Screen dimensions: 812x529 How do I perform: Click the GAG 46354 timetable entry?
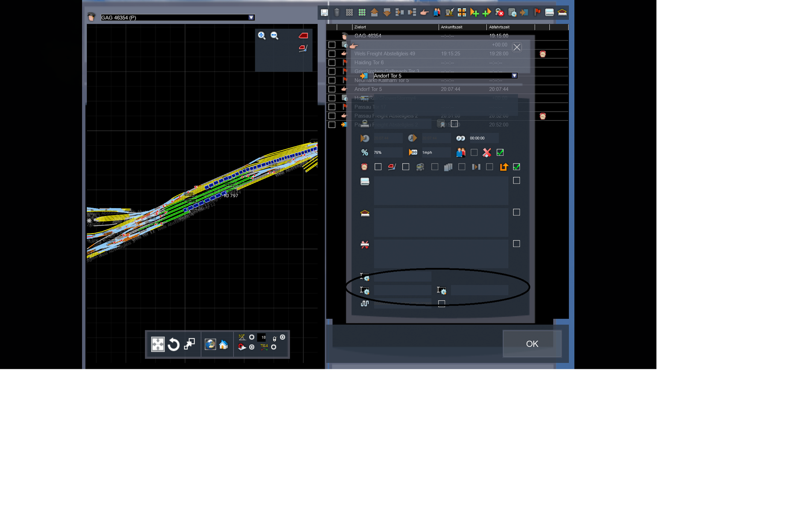pyautogui.click(x=368, y=36)
